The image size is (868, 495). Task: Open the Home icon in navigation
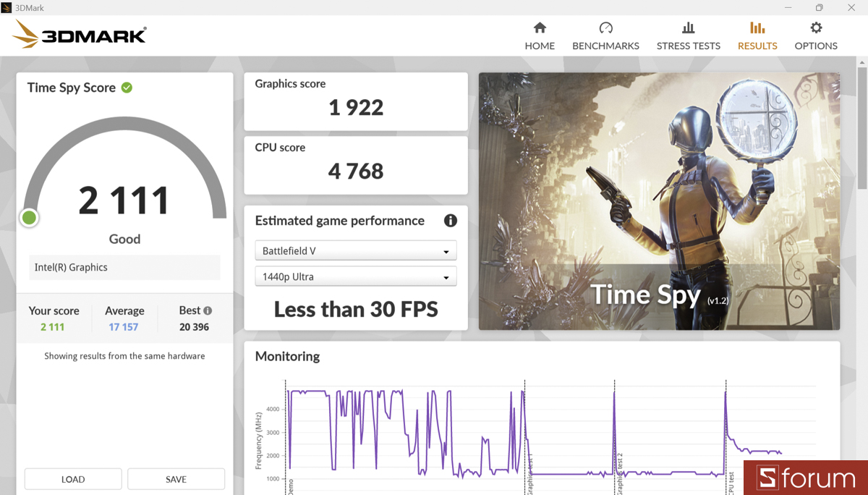tap(540, 28)
